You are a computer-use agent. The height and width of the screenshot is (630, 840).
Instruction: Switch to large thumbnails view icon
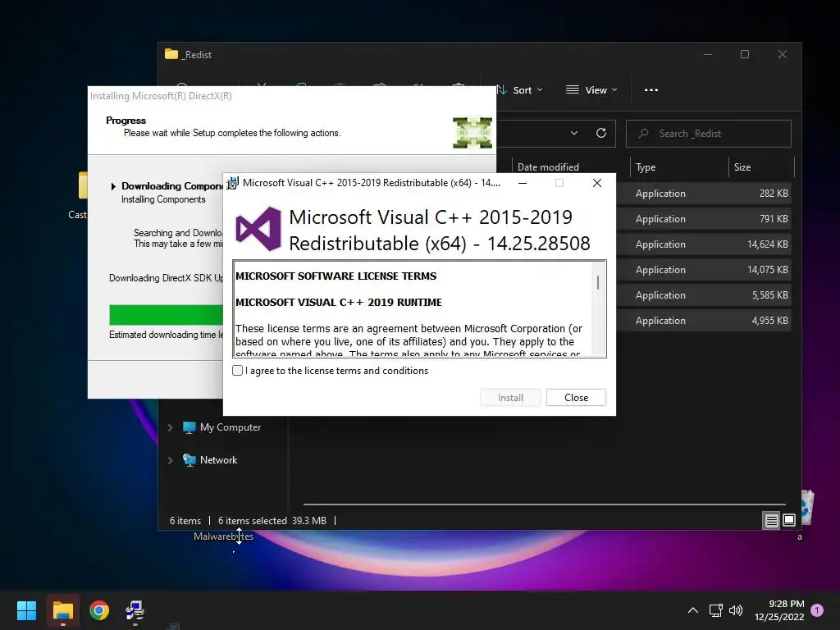(x=789, y=520)
